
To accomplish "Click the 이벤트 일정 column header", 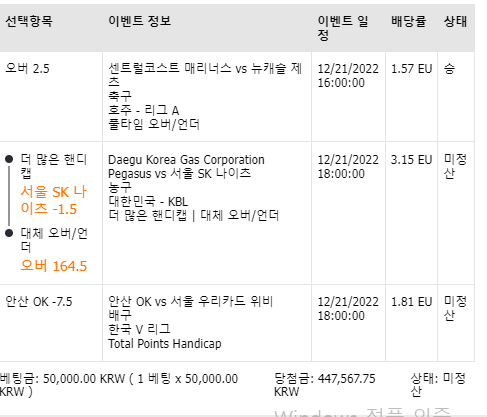I will pyautogui.click(x=343, y=28).
